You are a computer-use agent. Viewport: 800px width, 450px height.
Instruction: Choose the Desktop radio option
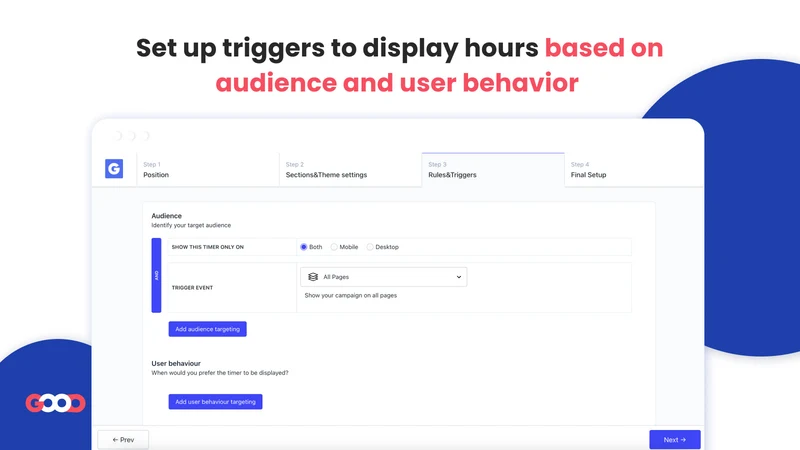(370, 247)
